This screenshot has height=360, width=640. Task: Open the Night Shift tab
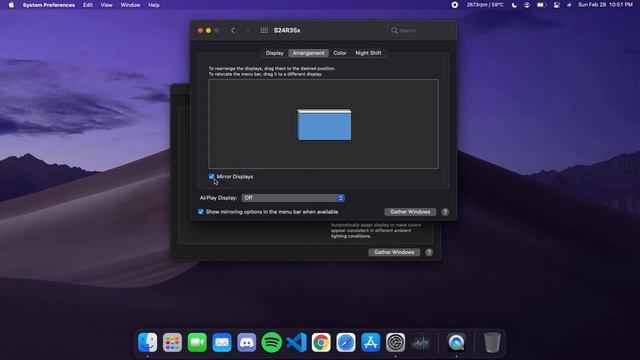[368, 53]
